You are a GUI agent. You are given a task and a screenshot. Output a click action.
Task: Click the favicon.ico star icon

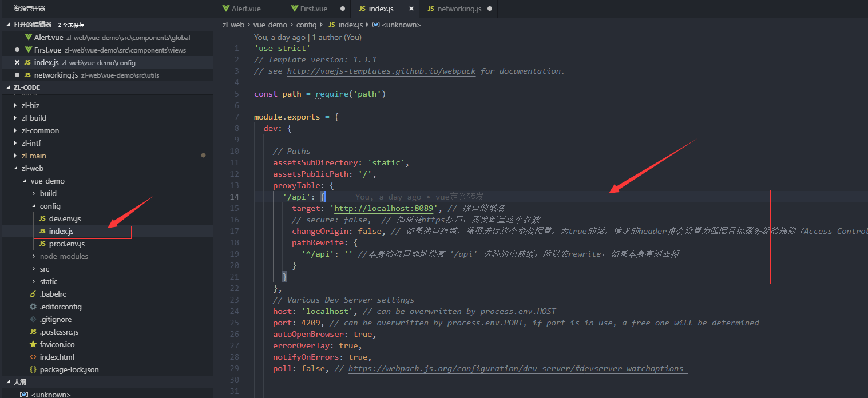pyautogui.click(x=33, y=344)
